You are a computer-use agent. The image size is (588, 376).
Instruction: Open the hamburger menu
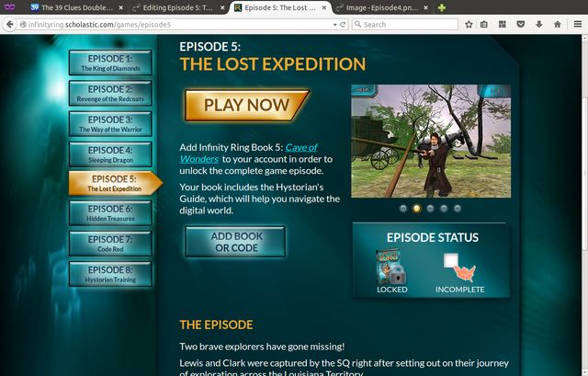578,25
